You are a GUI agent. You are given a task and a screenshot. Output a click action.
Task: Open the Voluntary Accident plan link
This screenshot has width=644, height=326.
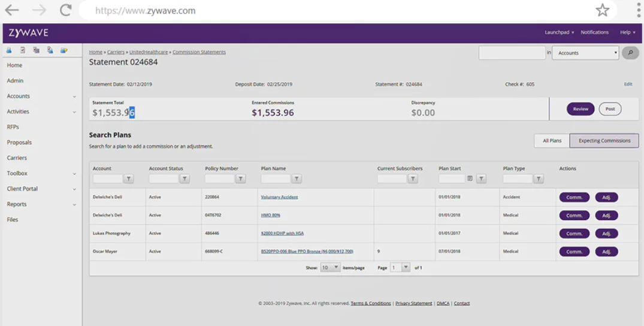coord(279,197)
